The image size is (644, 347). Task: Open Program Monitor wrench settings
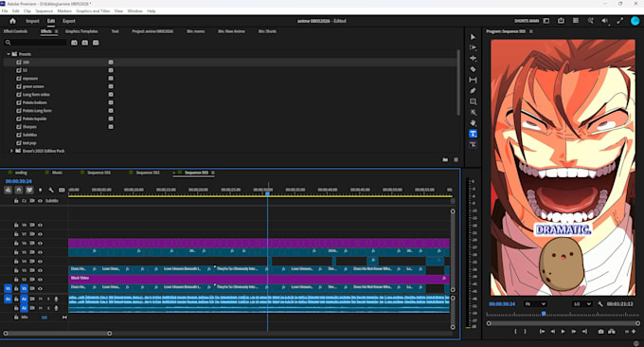[600, 303]
